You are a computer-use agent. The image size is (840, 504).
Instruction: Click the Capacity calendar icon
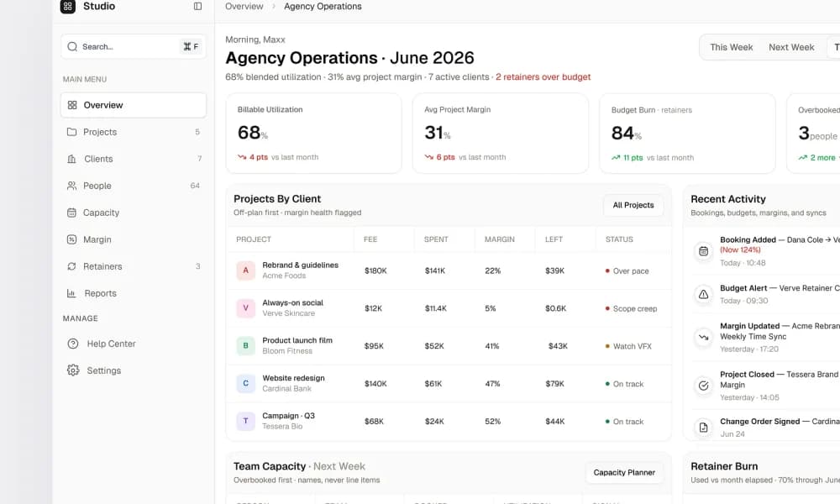pyautogui.click(x=71, y=213)
